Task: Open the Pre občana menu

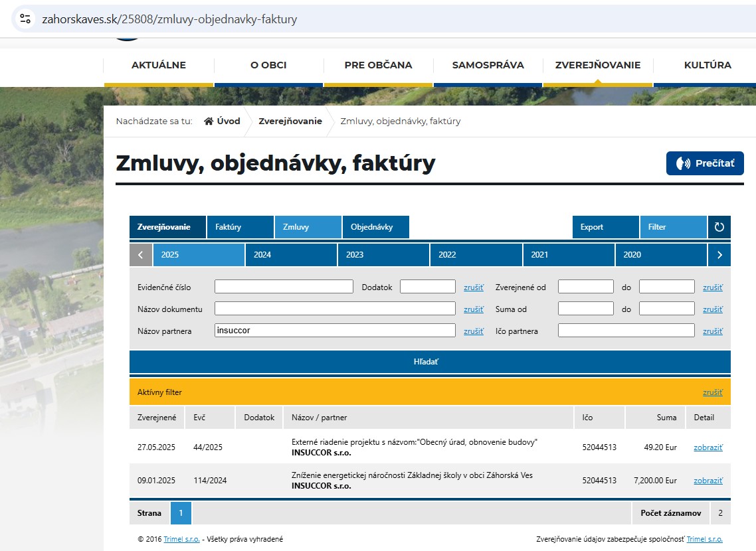Action: pyautogui.click(x=378, y=65)
